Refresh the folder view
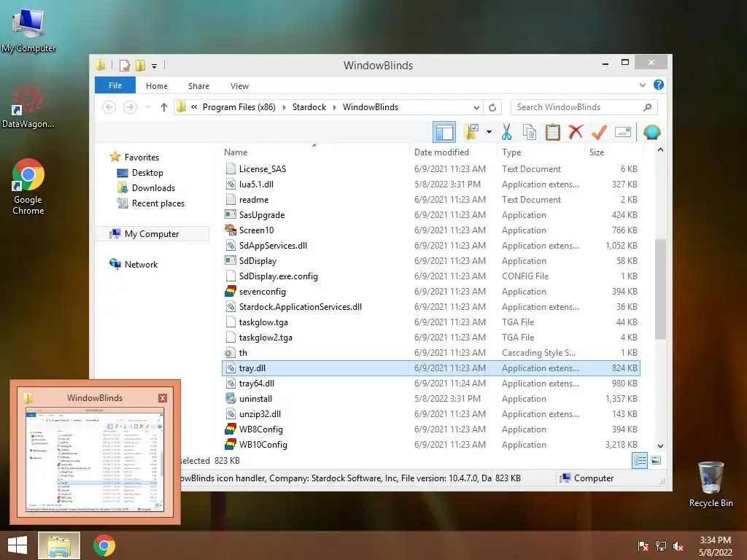This screenshot has height=560, width=747. (x=492, y=107)
